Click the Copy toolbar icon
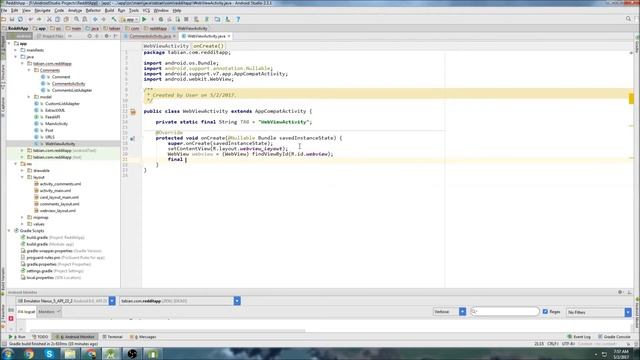This screenshot has height=360, width=640. [x=58, y=19]
